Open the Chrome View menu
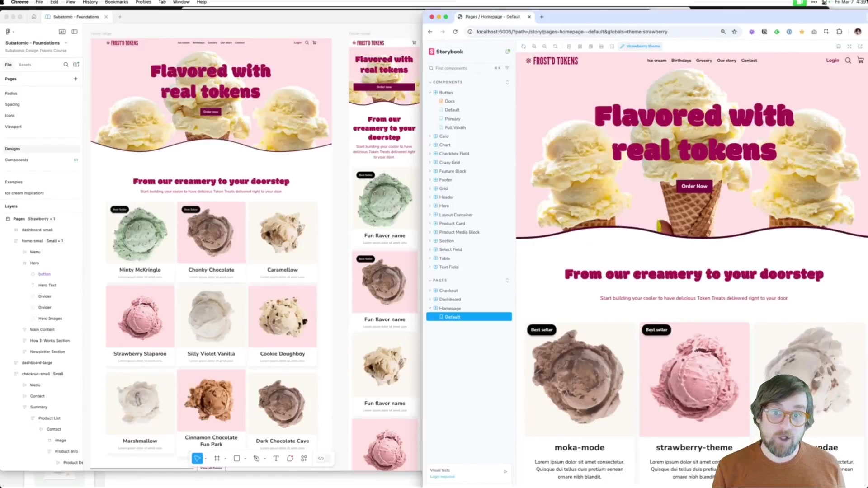 pos(71,2)
